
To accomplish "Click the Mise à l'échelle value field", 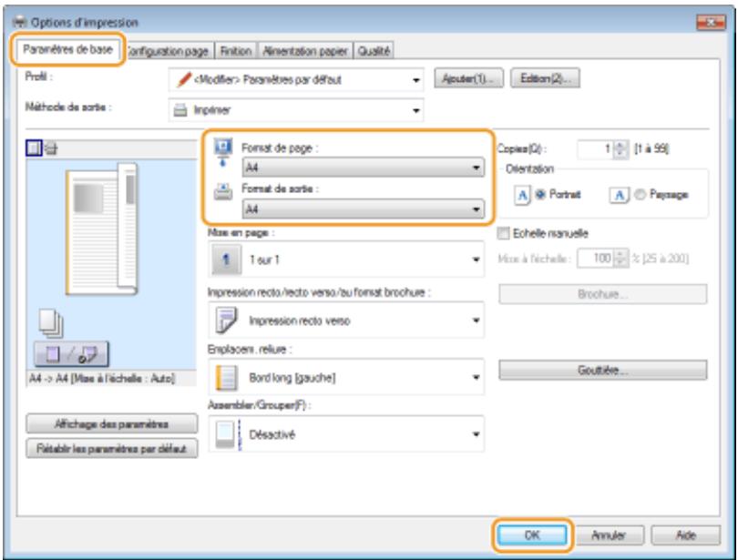I will pyautogui.click(x=596, y=258).
